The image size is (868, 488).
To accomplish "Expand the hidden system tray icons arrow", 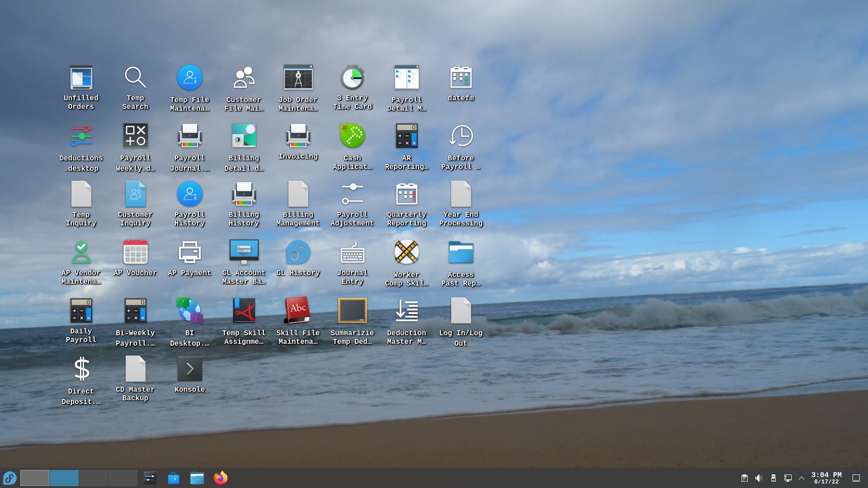I will coord(802,478).
